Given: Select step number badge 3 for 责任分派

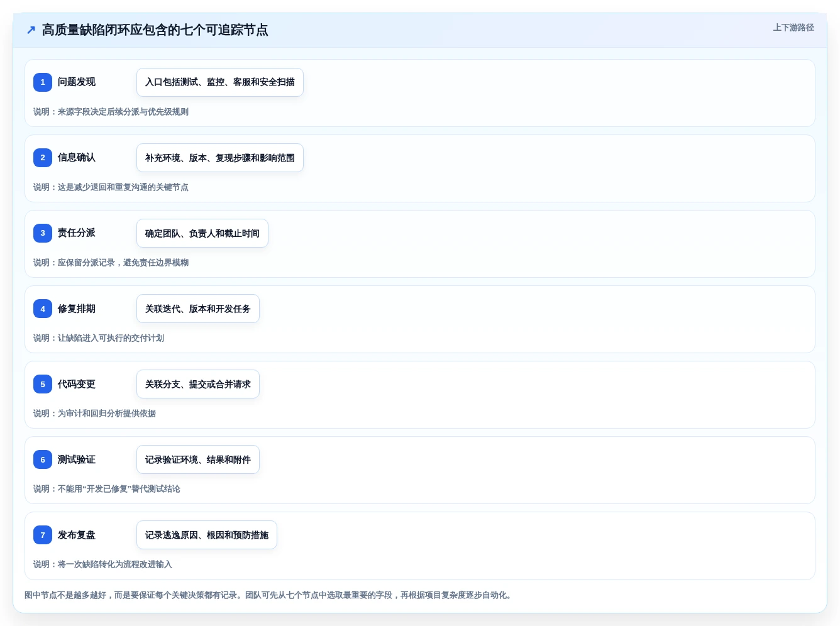Looking at the screenshot, I should [43, 233].
